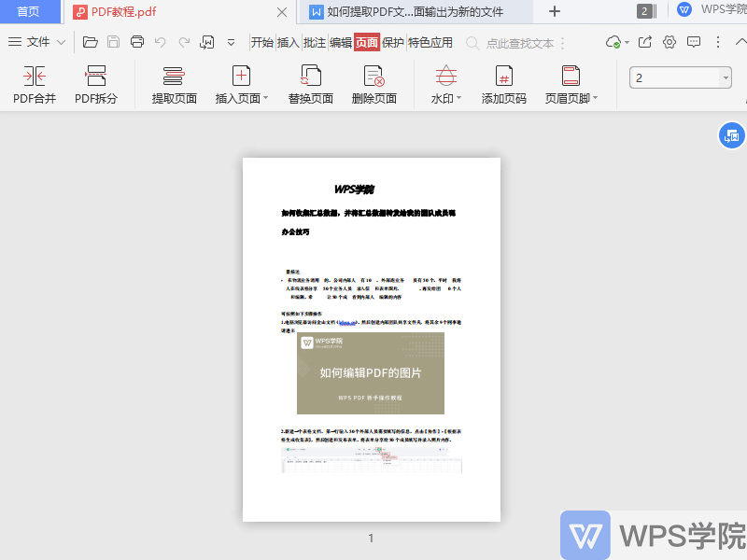Click the PDF to Word convert toolbar icon
Viewport: 747px width, 560px height.
[x=206, y=42]
